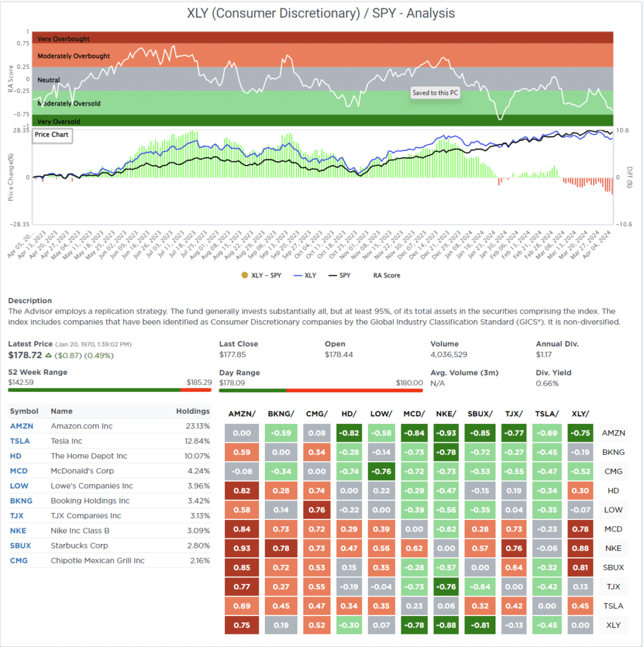Open the HD symbol link
The height and width of the screenshot is (647, 644).
16,456
